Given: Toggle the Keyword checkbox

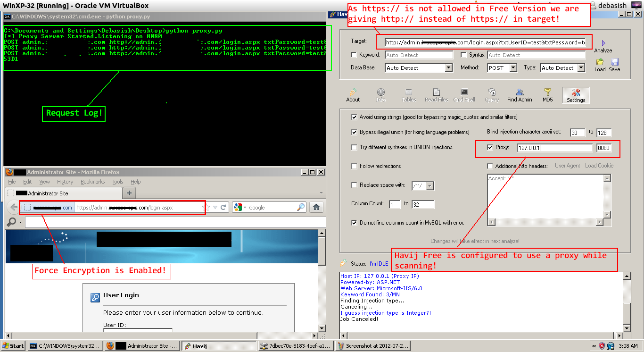Looking at the screenshot, I should (x=354, y=55).
